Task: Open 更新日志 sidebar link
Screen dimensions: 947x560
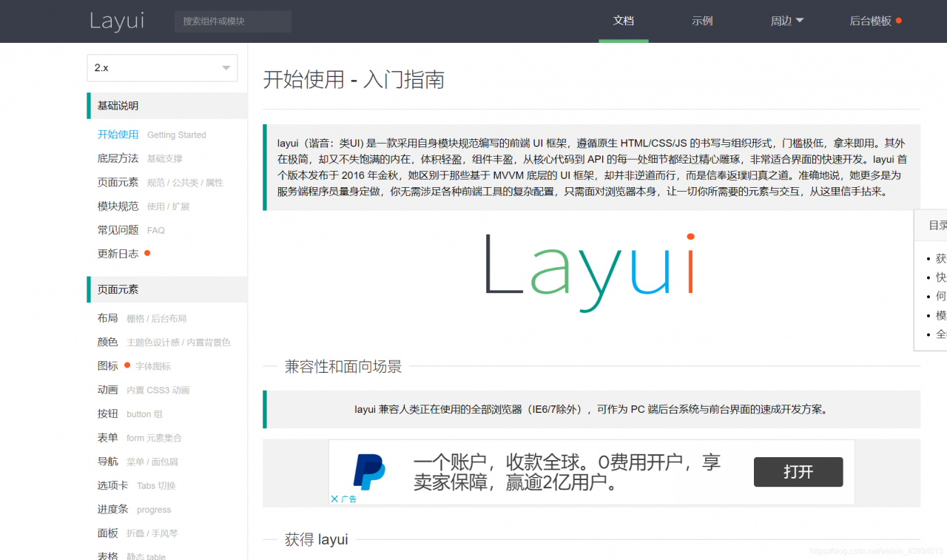Action: click(x=124, y=254)
